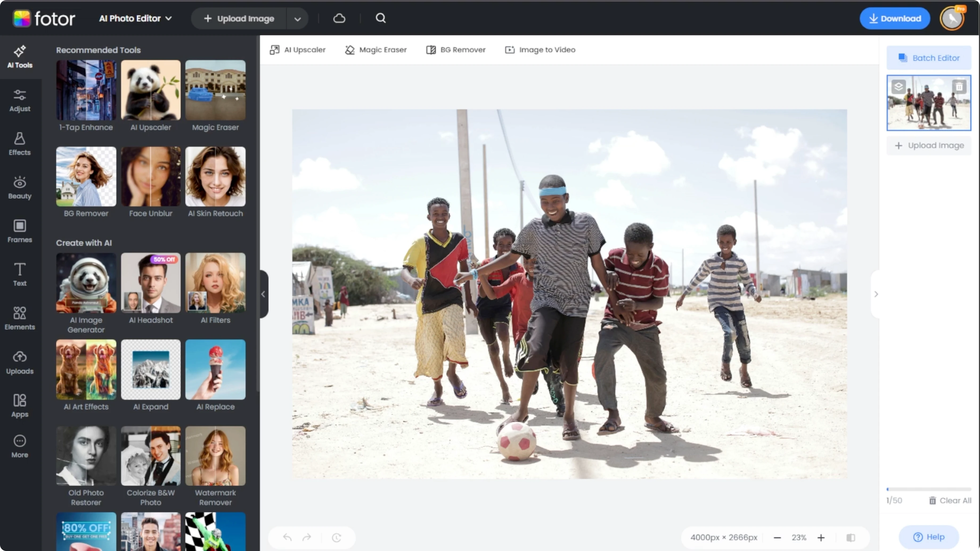Click Upload Image in batch panel
Screen dimensions: 980x551
click(x=929, y=145)
